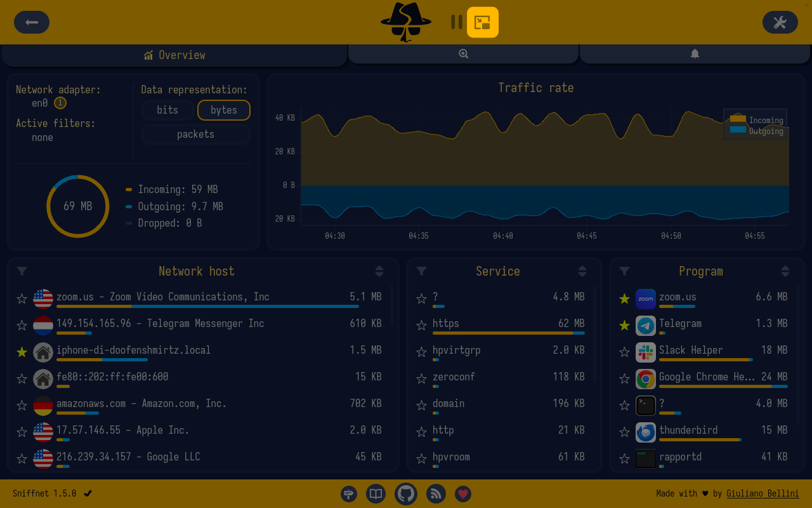Open the settings wrench button
Screen dimensions: 812x508
780,22
